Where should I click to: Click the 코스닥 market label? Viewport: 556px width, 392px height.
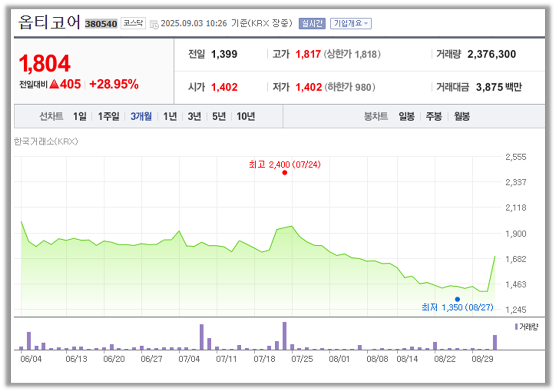coord(133,24)
